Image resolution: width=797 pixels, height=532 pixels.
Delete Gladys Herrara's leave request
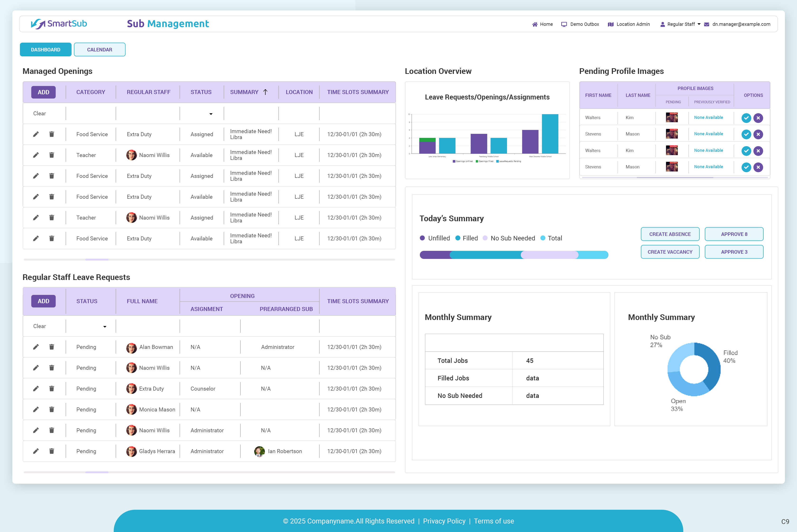click(52, 451)
